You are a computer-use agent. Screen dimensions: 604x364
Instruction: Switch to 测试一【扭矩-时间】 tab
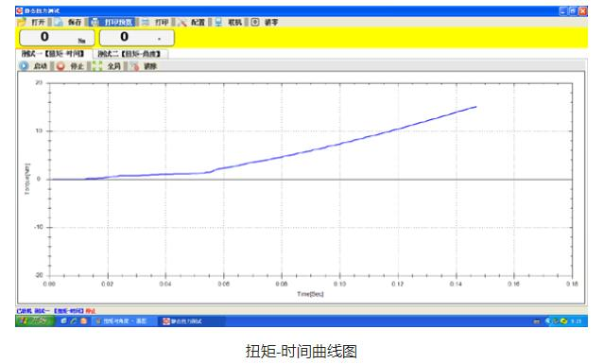coord(53,54)
